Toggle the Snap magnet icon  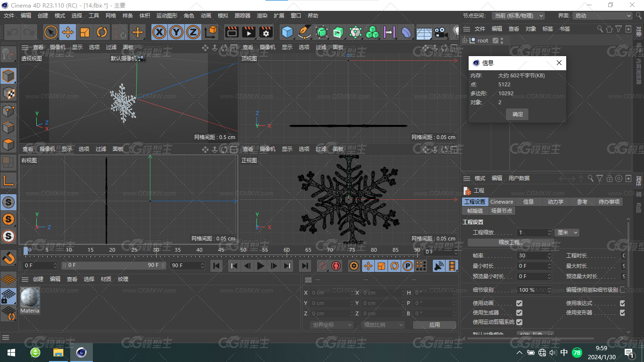8,258
